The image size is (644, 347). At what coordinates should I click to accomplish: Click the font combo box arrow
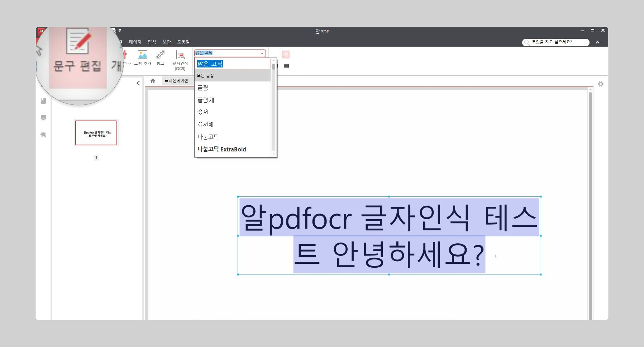262,53
